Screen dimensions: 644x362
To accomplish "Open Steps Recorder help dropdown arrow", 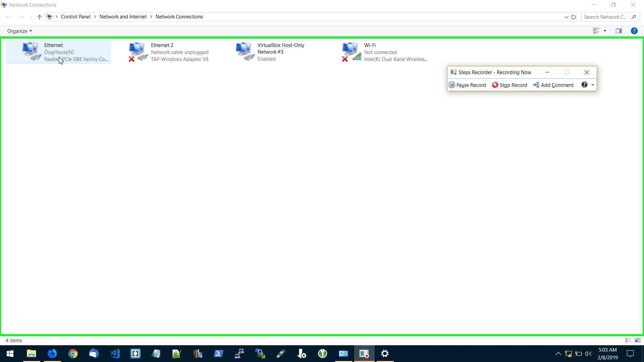I will (593, 85).
